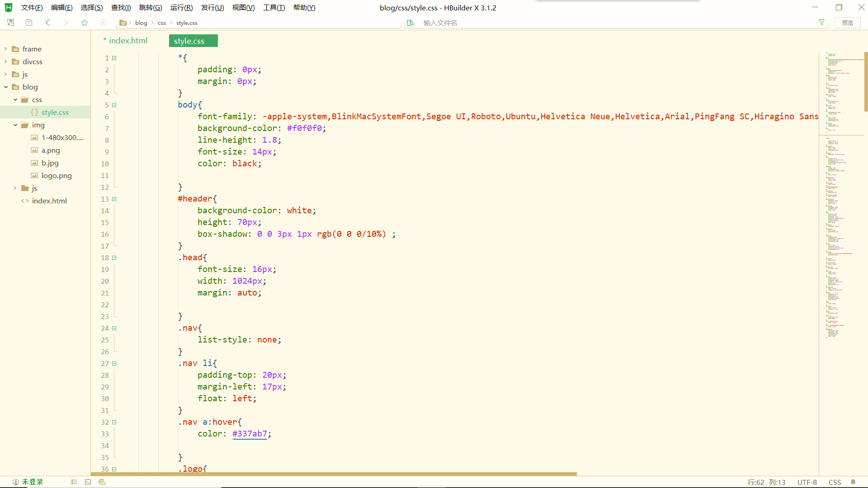
Task: Click the CSS language mode indicator
Action: (835, 482)
